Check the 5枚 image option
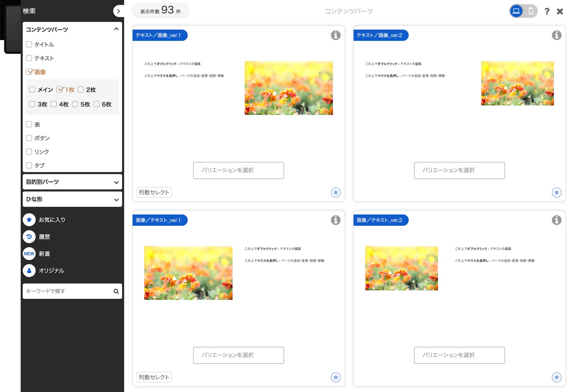Image resolution: width=574 pixels, height=392 pixels. tap(75, 104)
